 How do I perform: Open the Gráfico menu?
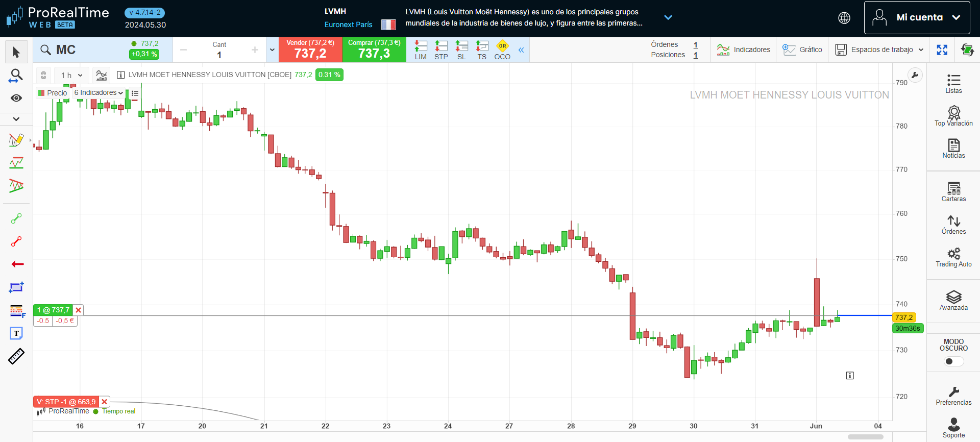click(x=802, y=50)
